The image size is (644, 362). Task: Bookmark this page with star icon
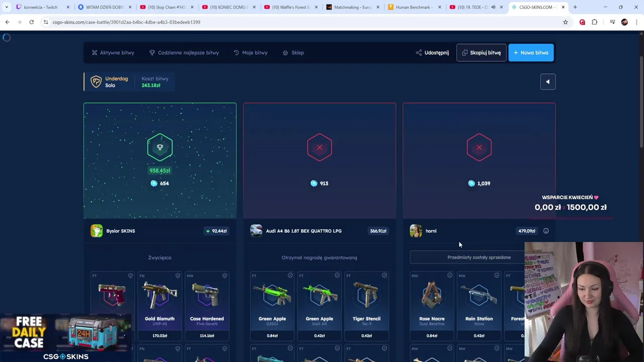(x=566, y=22)
